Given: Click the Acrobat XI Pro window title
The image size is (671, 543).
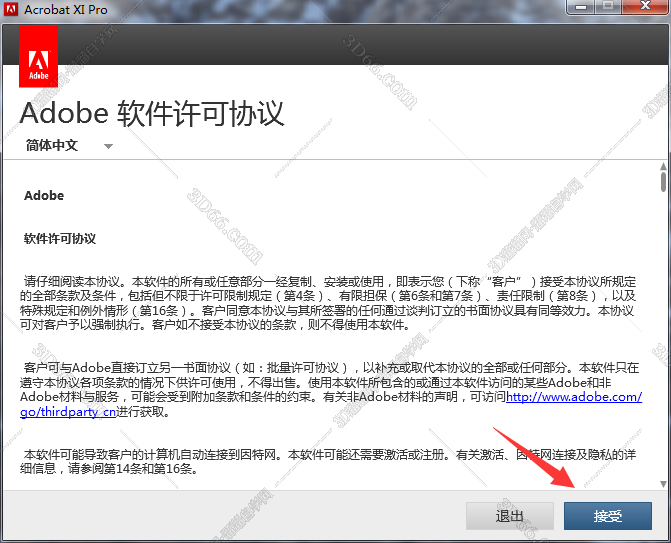Looking at the screenshot, I should tap(66, 9).
